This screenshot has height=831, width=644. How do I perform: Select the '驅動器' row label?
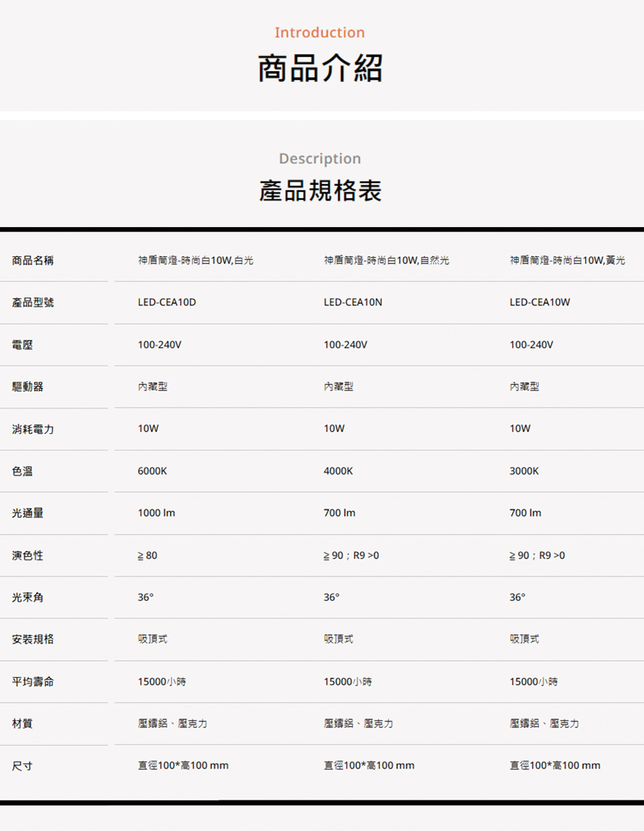(x=28, y=386)
